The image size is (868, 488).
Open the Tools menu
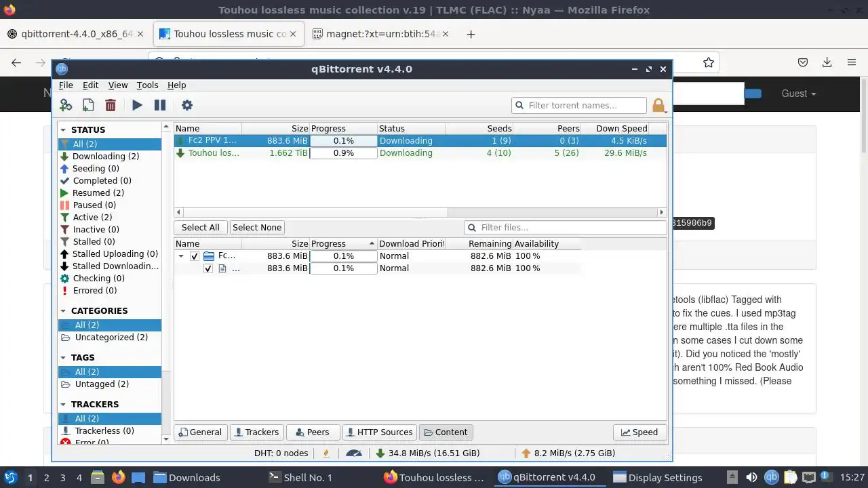[x=147, y=85]
